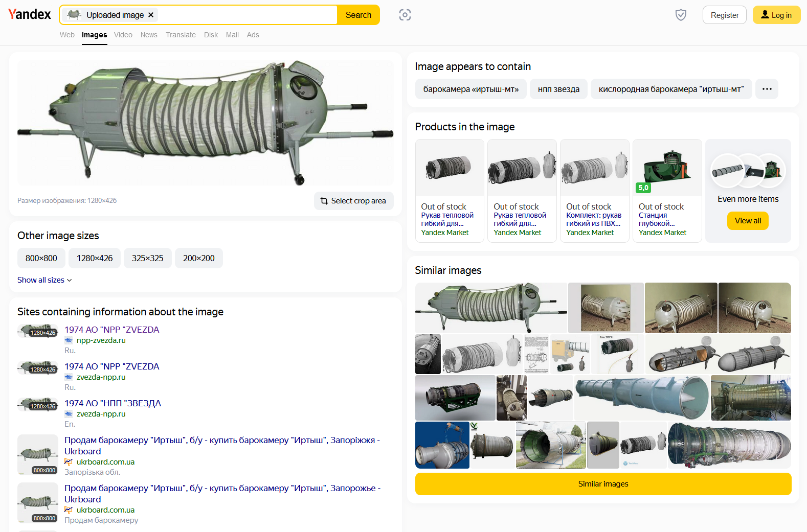Open the large blue engine similar image

click(642, 398)
